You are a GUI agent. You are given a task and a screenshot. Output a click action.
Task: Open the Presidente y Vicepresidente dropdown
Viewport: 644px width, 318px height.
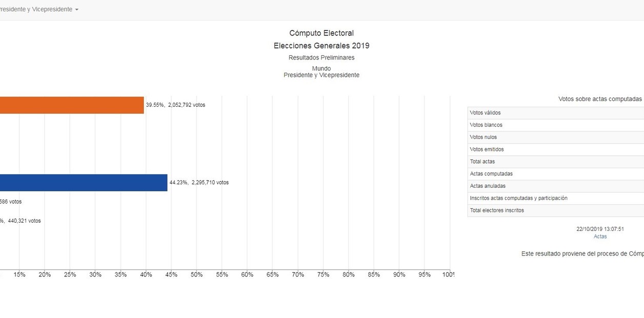tap(38, 9)
